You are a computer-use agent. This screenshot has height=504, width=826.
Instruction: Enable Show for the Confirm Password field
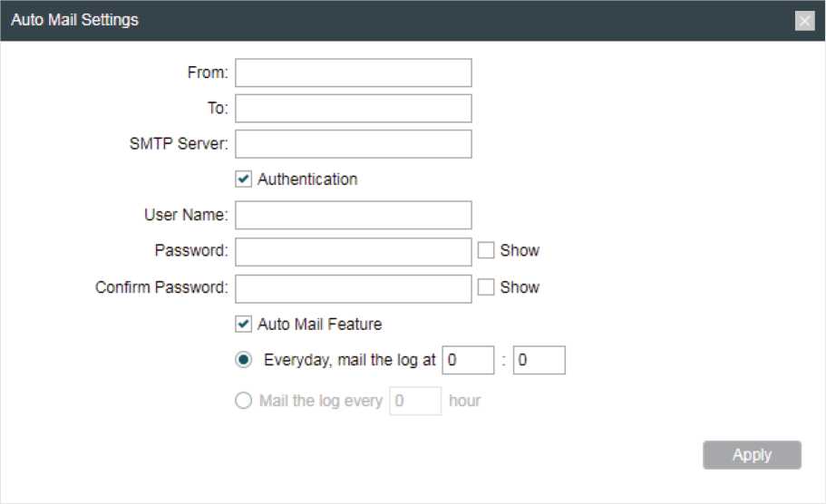tap(486, 287)
